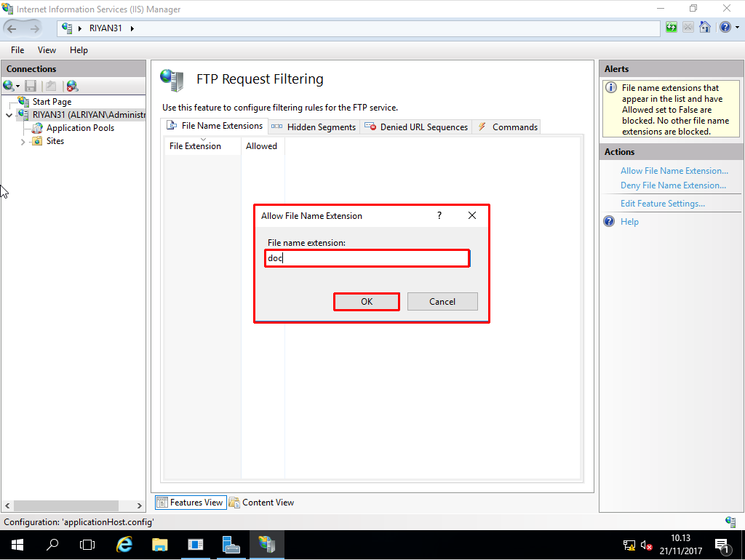Click the volume tray icon

(x=646, y=545)
